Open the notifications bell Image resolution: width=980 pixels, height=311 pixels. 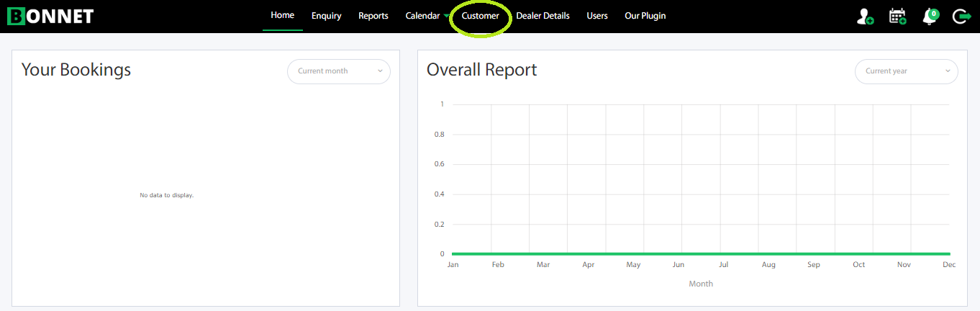[x=929, y=17]
